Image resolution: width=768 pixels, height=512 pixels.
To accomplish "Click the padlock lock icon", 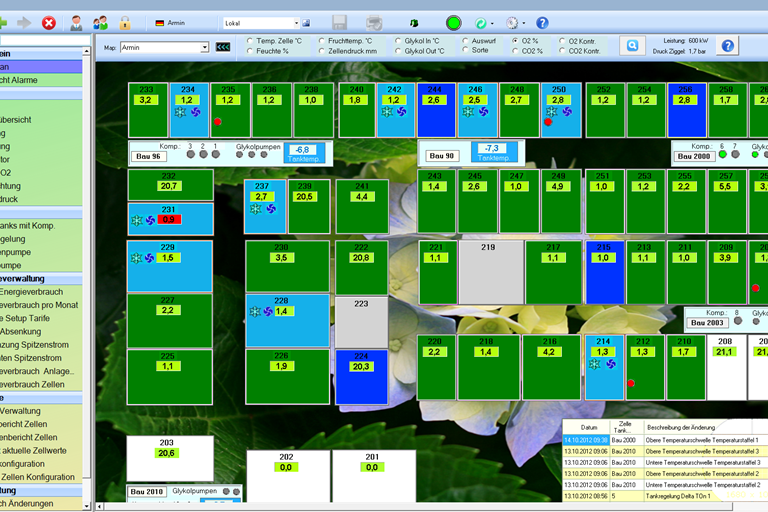I will [125, 23].
